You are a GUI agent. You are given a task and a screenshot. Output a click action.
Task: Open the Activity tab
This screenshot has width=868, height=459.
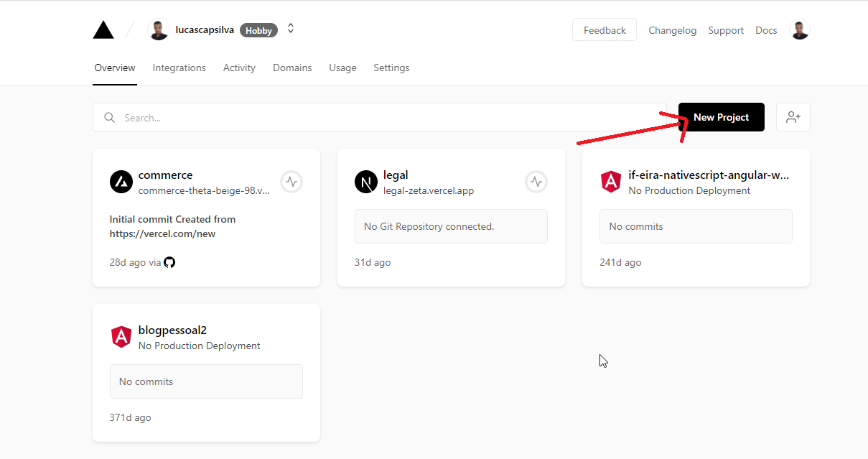click(239, 68)
